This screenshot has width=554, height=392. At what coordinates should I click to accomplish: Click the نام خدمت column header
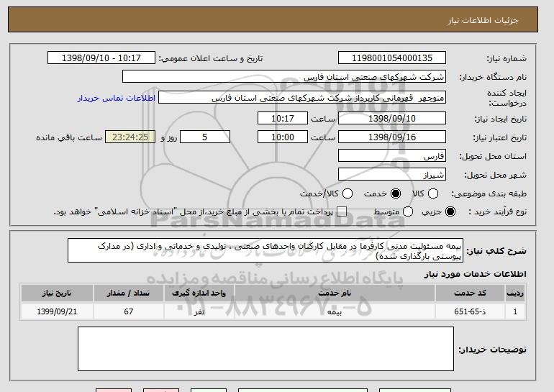pyautogui.click(x=335, y=293)
